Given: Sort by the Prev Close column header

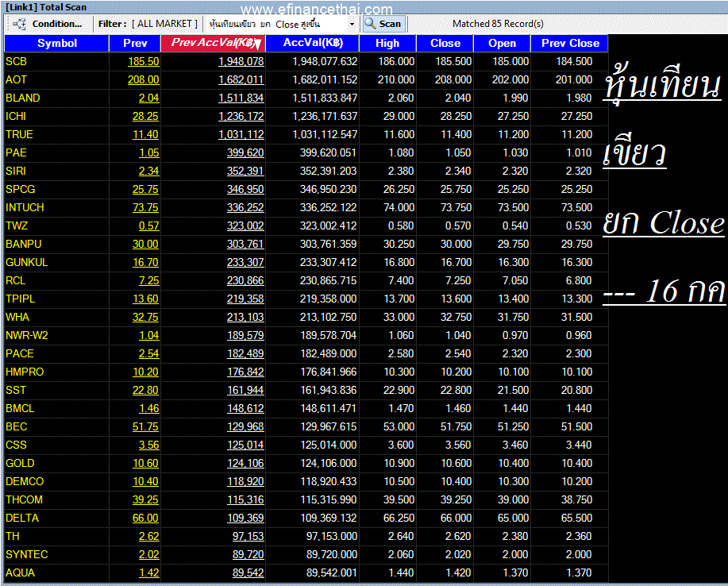Looking at the screenshot, I should [x=570, y=43].
